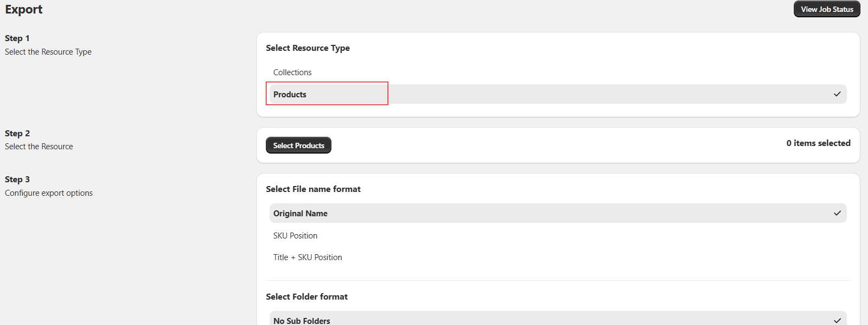Click the 'Select the Resource Type' description
868x325 pixels.
(x=48, y=52)
